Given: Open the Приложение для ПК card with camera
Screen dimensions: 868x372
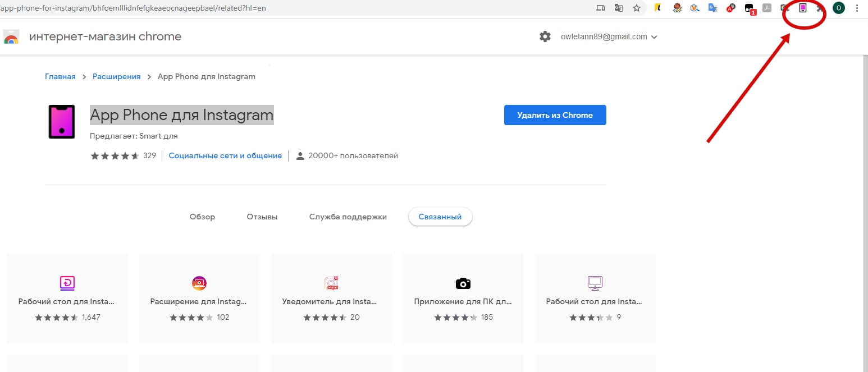Looking at the screenshot, I should click(463, 298).
